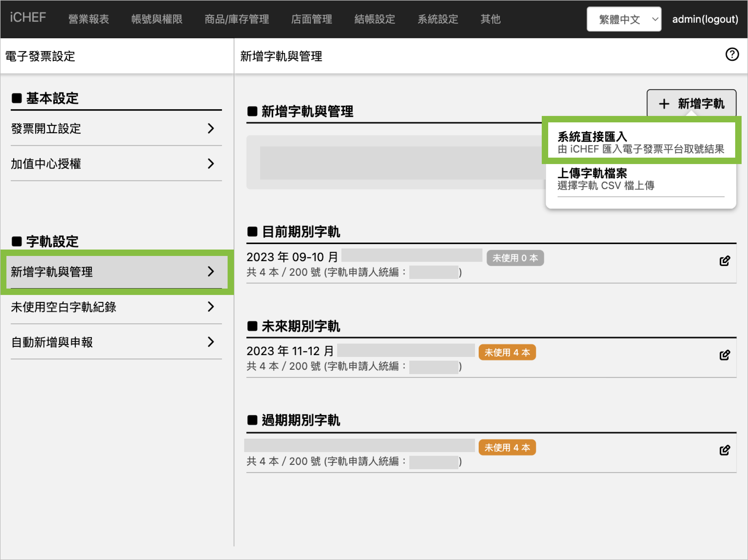Image resolution: width=748 pixels, height=560 pixels.
Task: Edit the 2023 年 11-12 月 track entry
Action: (x=724, y=355)
